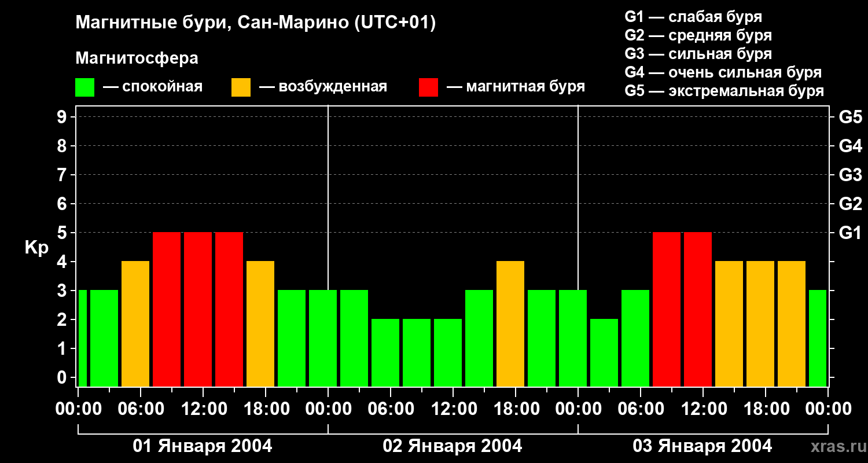Viewport: 868px width, 463px height.
Task: Click the '18:00' time label for 01 Января
Action: pos(266,409)
